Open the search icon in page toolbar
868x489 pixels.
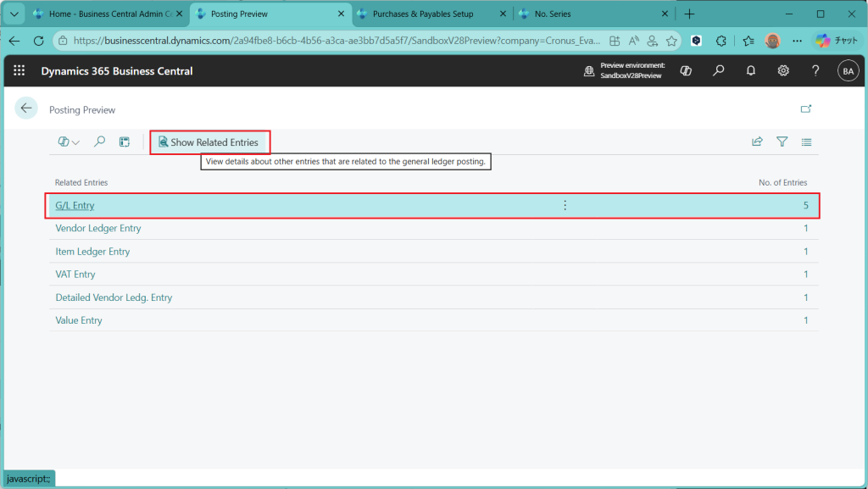pos(99,142)
